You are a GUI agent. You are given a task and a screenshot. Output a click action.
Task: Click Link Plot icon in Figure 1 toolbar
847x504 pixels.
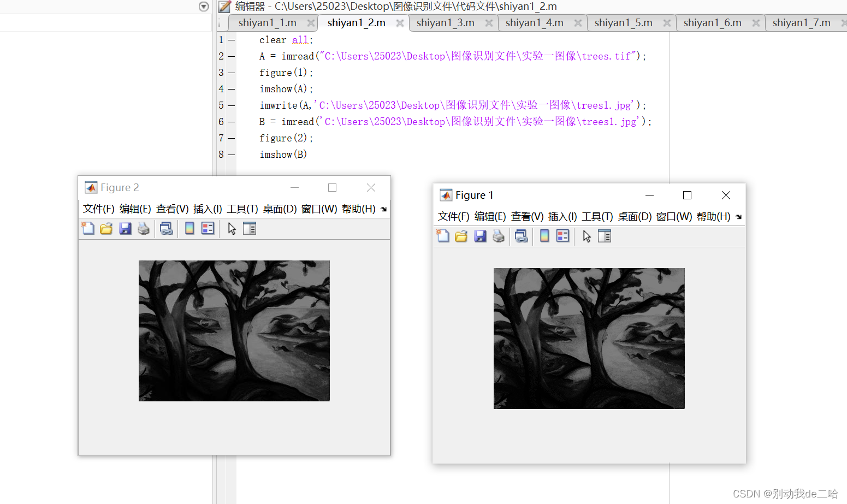click(x=522, y=236)
